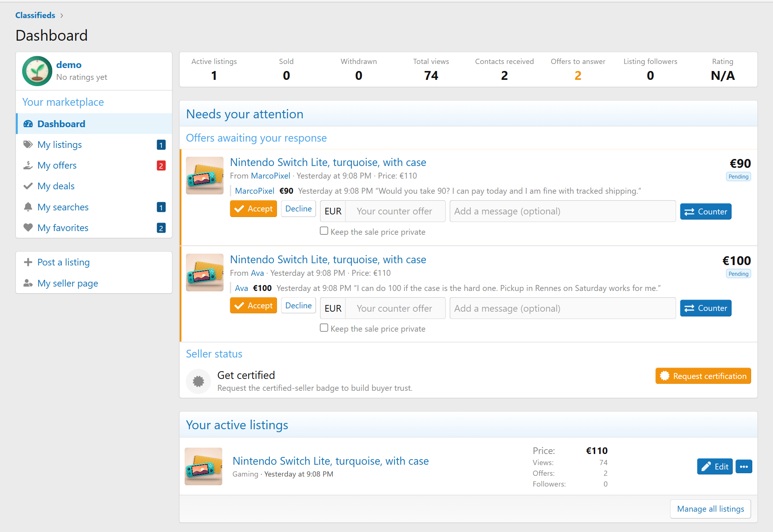Image resolution: width=773 pixels, height=532 pixels.
Task: Open Post a listing link
Action: 64,262
